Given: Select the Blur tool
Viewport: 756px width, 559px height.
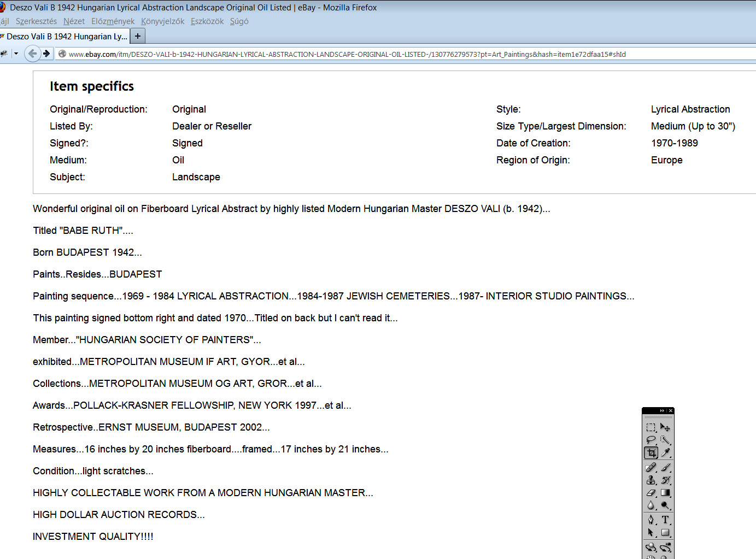Looking at the screenshot, I should (x=650, y=505).
